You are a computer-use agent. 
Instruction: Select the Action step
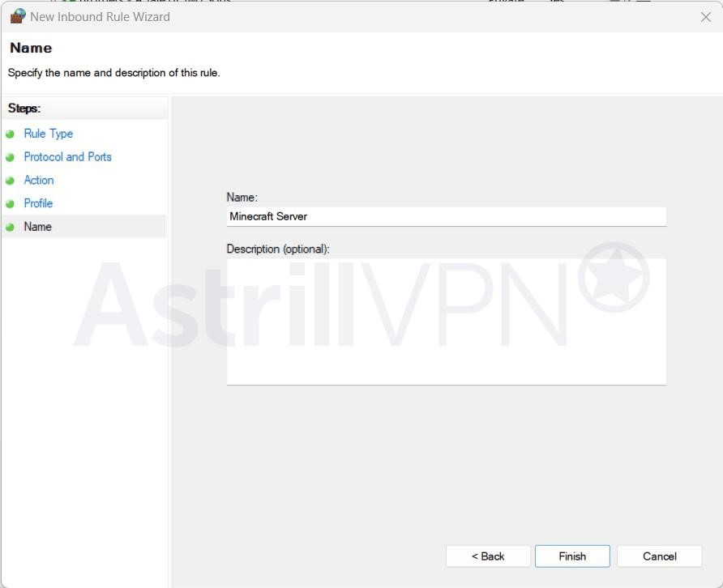click(x=38, y=180)
